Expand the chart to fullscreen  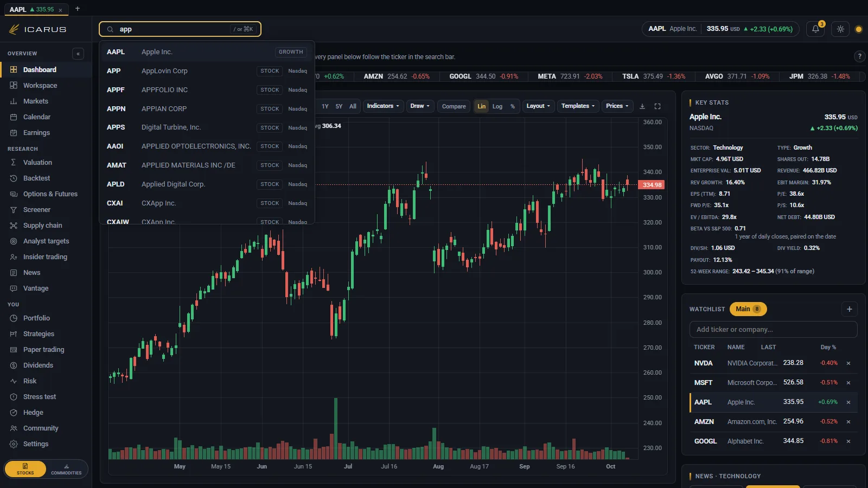(658, 106)
